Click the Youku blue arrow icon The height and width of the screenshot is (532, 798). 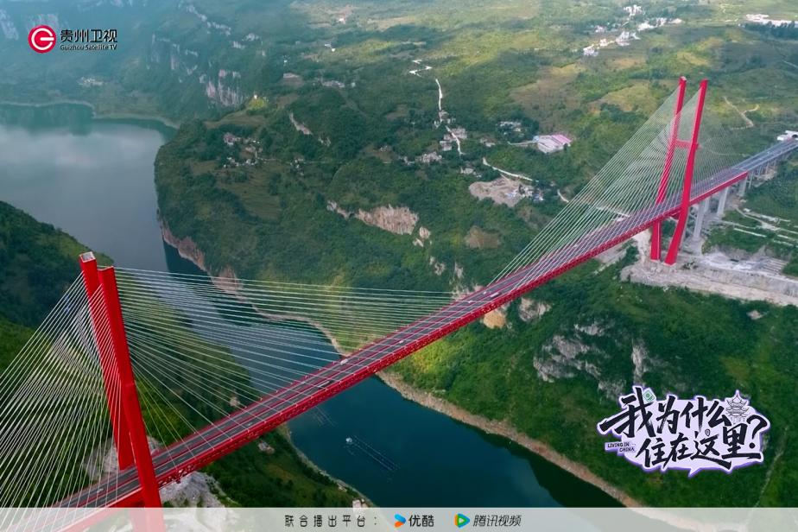point(399,521)
